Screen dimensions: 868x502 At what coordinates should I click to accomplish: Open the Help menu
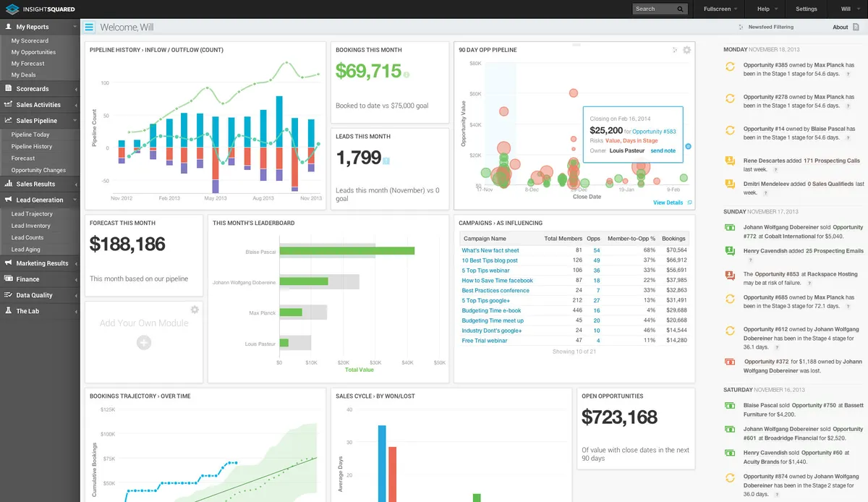point(765,9)
